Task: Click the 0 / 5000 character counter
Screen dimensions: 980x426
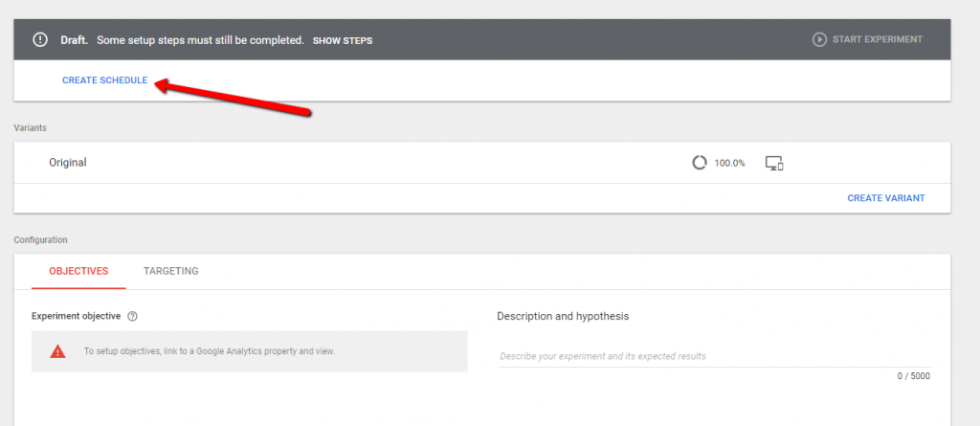Action: point(913,376)
